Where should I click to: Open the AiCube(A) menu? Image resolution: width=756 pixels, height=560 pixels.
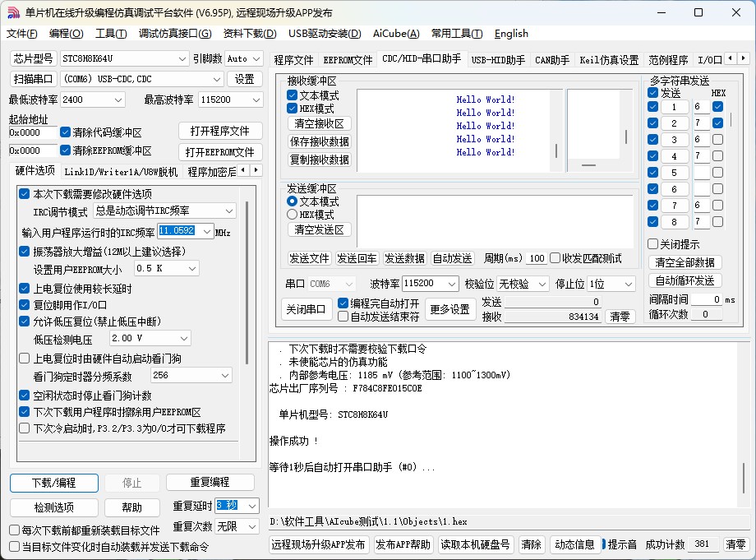(x=396, y=34)
